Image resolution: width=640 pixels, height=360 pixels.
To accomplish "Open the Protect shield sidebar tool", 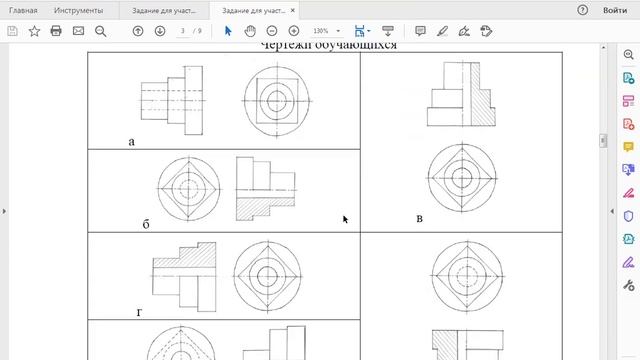I will [x=629, y=216].
